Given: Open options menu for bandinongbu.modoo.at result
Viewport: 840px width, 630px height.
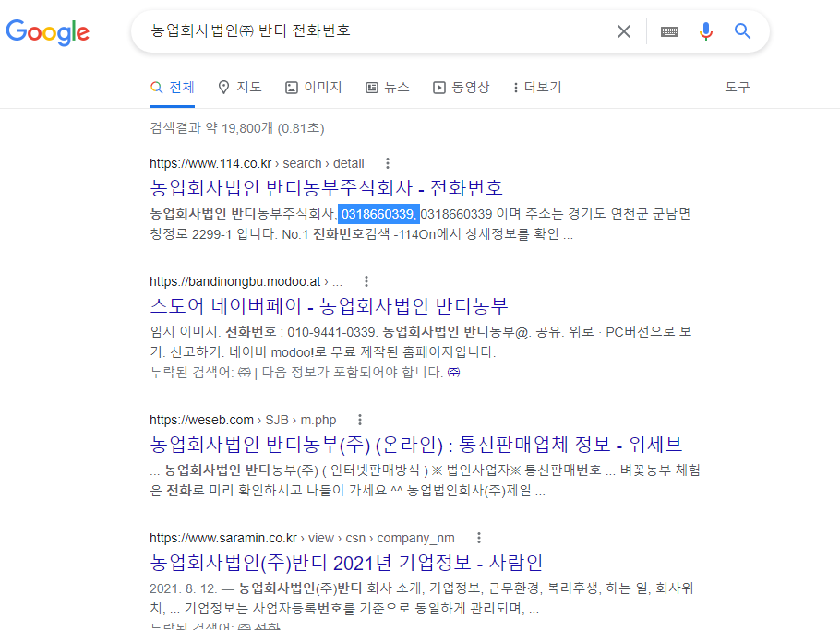Looking at the screenshot, I should coord(366,281).
